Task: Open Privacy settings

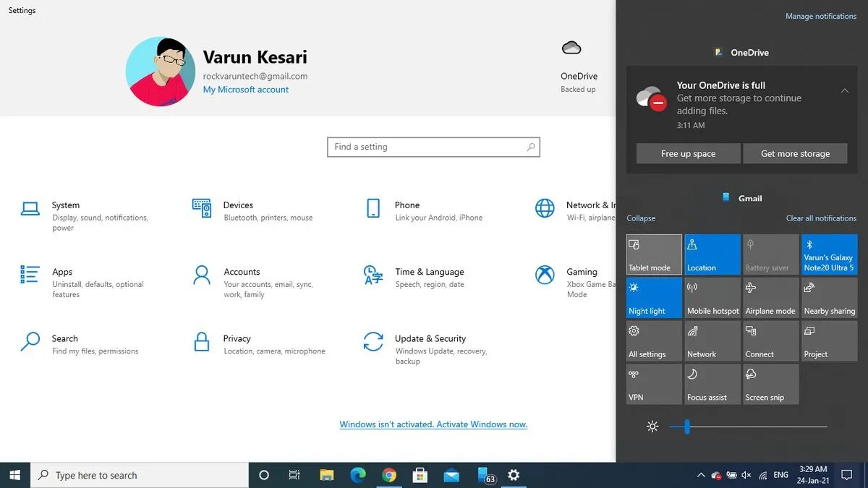Action: pos(237,338)
